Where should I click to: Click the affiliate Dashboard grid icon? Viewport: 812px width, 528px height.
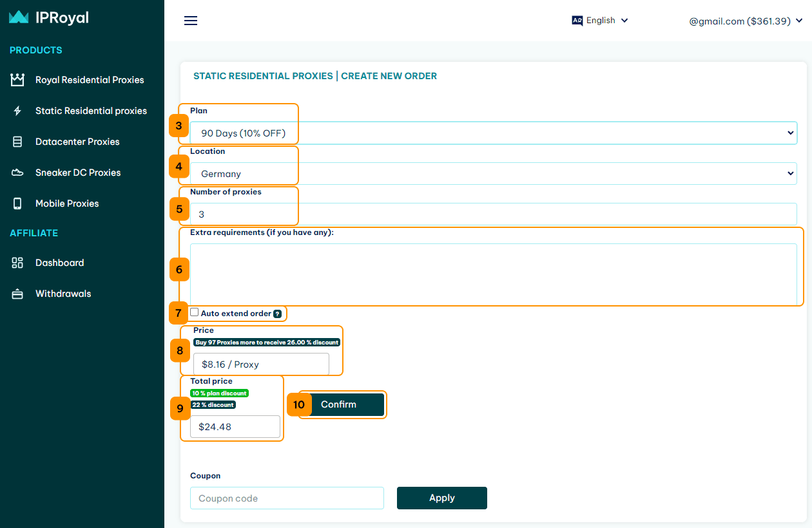click(x=17, y=263)
